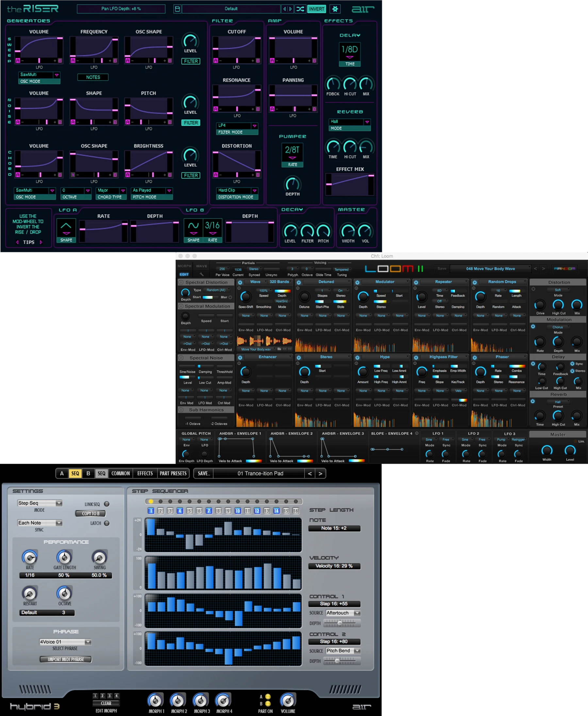
Task: Enable the LATCH toggle in Hybrid 3
Action: click(107, 523)
